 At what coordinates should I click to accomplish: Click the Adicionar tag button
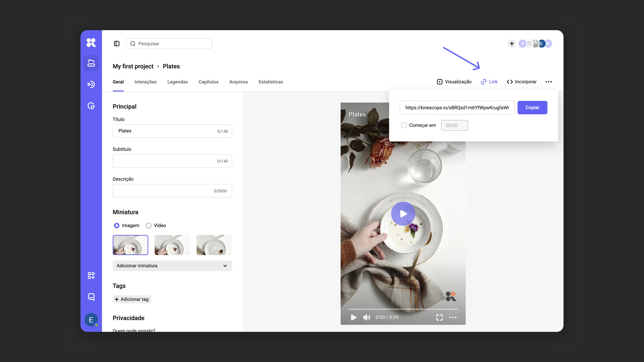click(132, 299)
